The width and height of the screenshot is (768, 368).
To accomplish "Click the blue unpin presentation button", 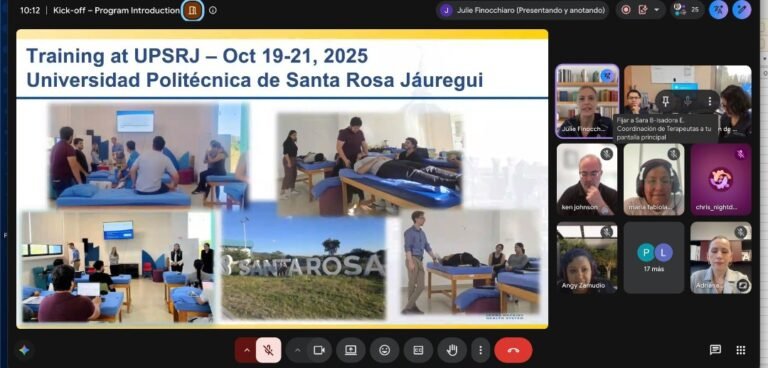I will pyautogui.click(x=719, y=10).
